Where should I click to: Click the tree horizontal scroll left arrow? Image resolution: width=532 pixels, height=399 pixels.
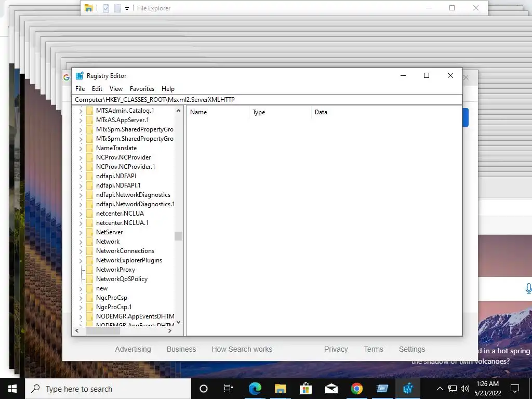click(77, 331)
